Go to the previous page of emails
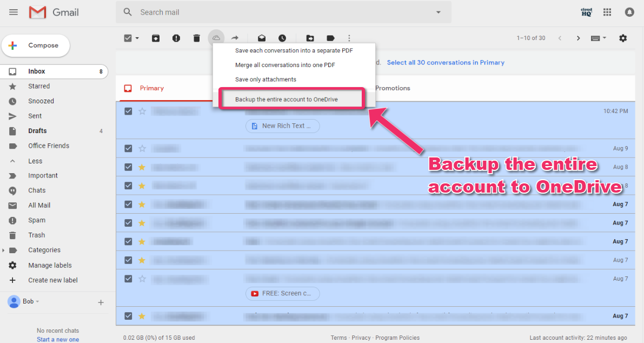Screen dimensions: 644x343 click(x=560, y=38)
